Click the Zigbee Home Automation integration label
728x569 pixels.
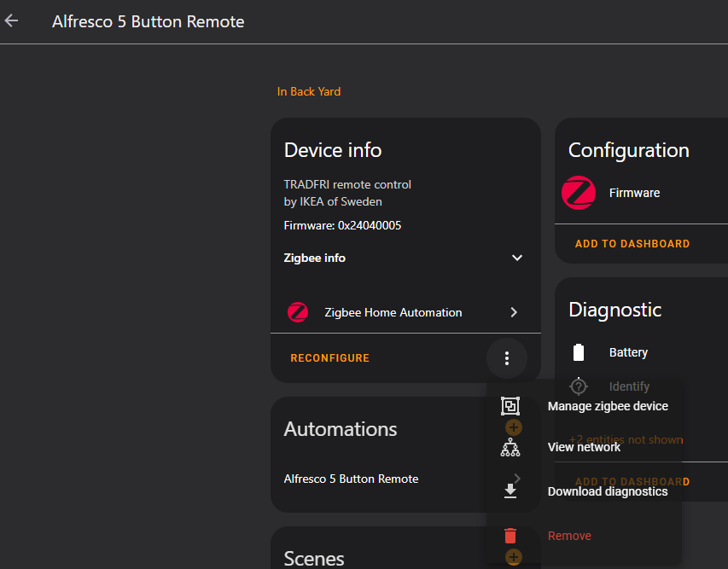click(x=393, y=312)
